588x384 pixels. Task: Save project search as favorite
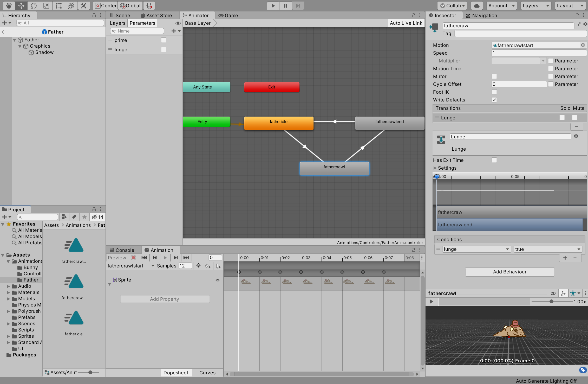[84, 217]
